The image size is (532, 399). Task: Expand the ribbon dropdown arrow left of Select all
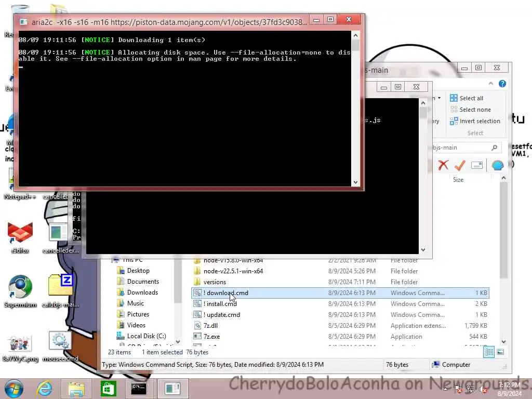pos(439,98)
